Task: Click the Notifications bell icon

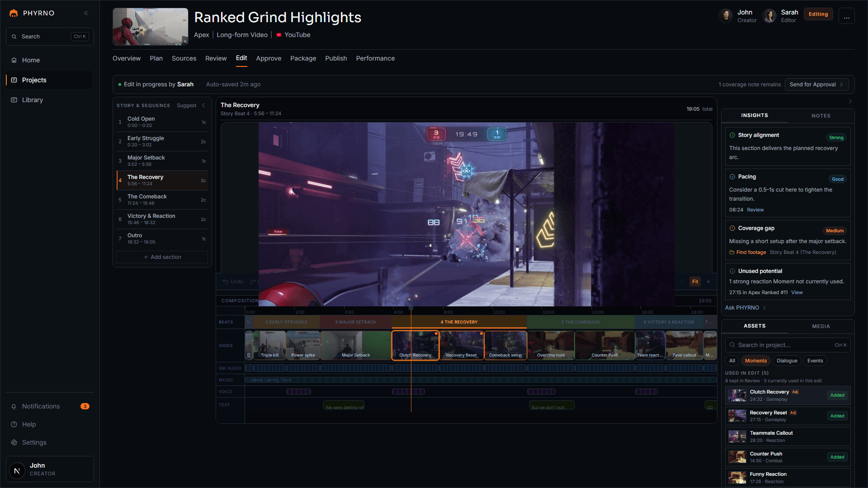Action: [14, 406]
